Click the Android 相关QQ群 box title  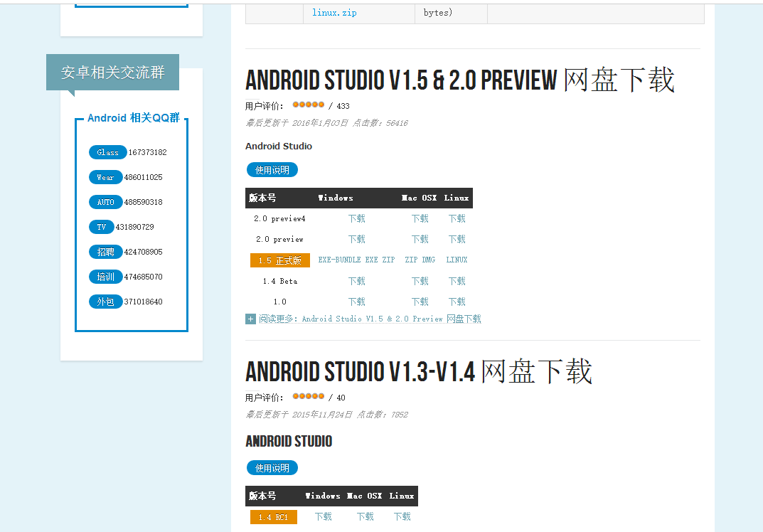pyautogui.click(x=134, y=118)
